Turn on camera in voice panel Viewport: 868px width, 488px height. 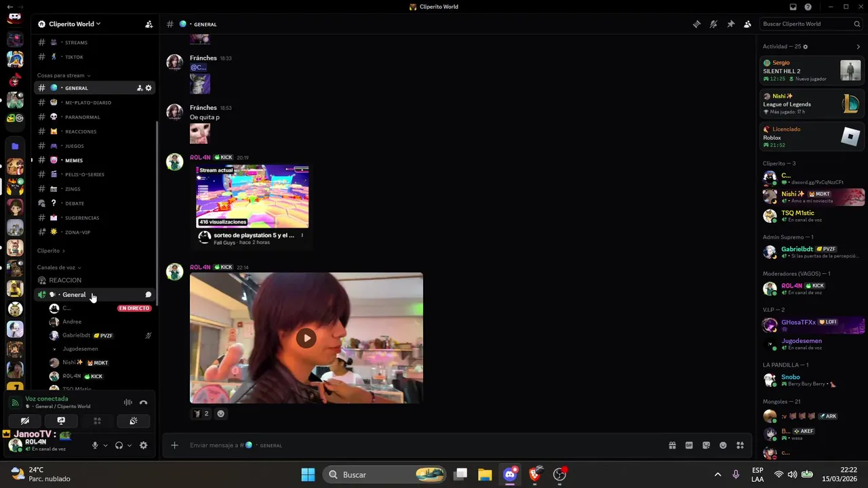point(25,421)
